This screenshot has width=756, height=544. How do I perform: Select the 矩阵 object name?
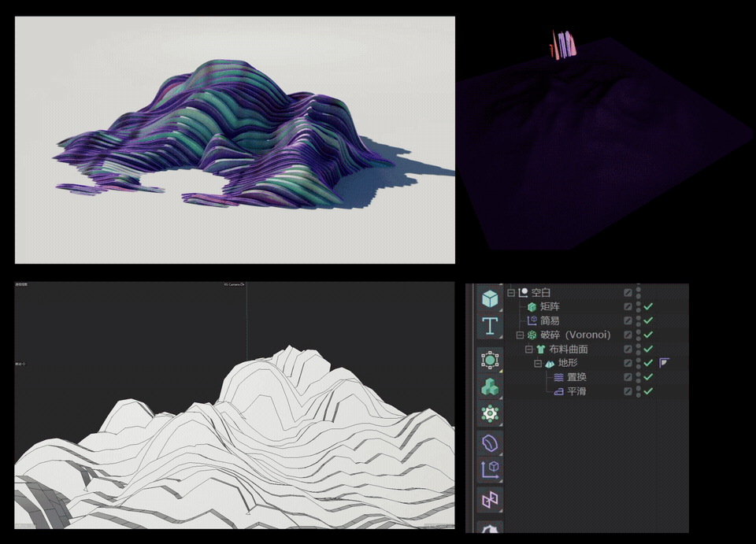click(550, 306)
